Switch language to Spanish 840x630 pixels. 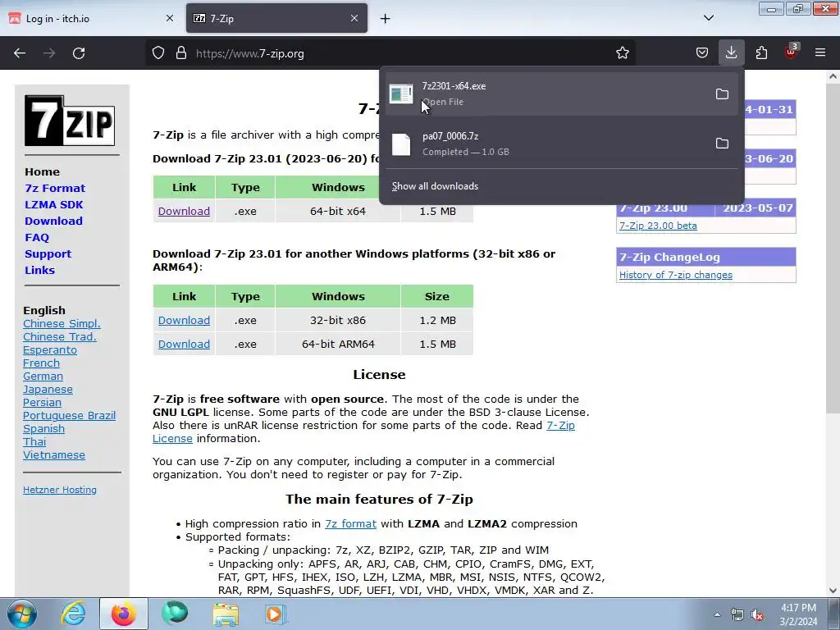43,428
